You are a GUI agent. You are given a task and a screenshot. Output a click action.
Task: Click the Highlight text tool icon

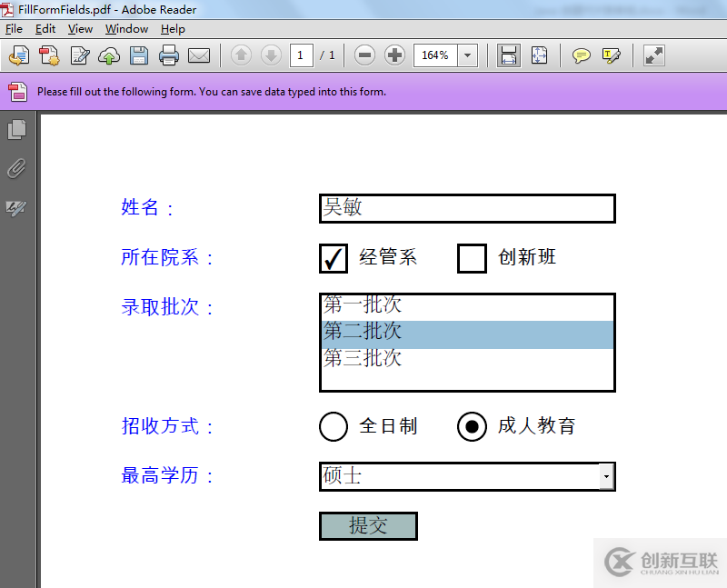[x=611, y=56]
